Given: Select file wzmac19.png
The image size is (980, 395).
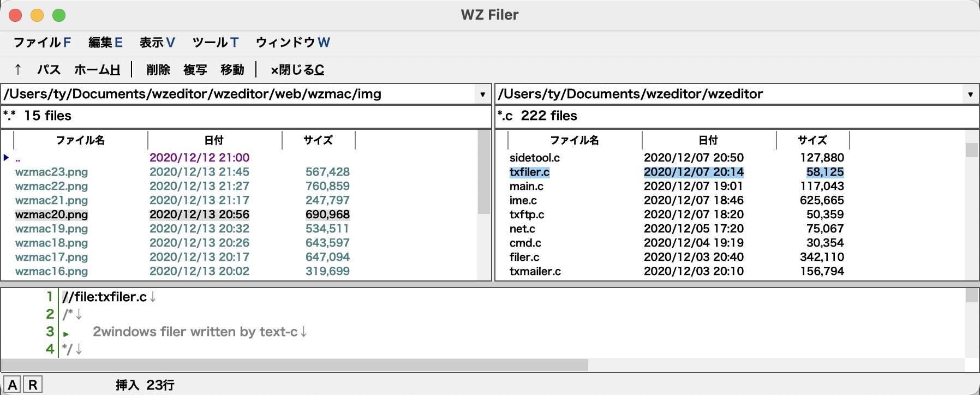Looking at the screenshot, I should pos(51,229).
